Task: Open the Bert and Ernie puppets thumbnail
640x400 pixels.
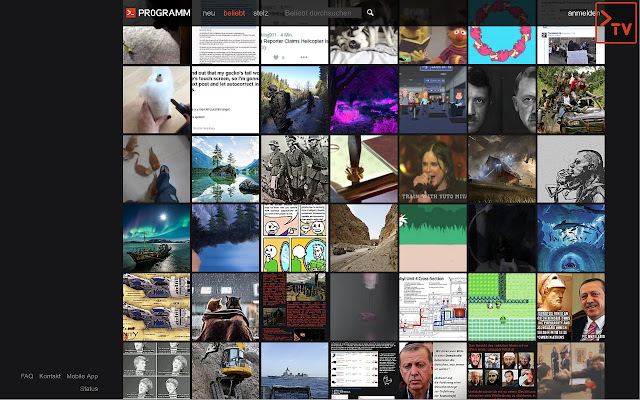Action: [433, 45]
